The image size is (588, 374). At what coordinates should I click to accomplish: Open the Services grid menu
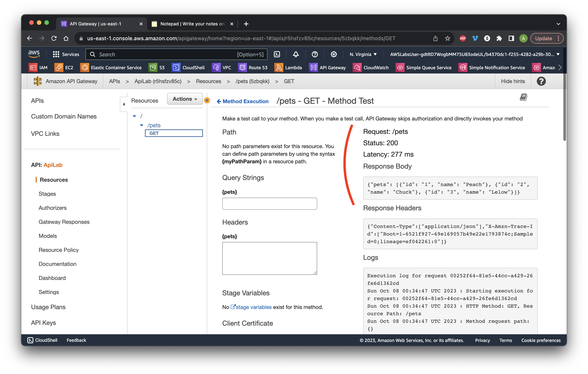(66, 54)
